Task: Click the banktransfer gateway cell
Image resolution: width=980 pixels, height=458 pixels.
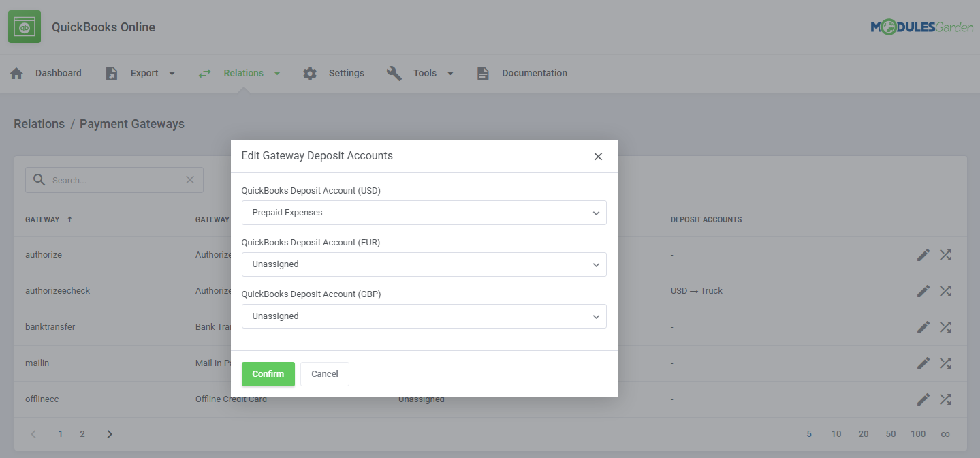Action: (50, 327)
